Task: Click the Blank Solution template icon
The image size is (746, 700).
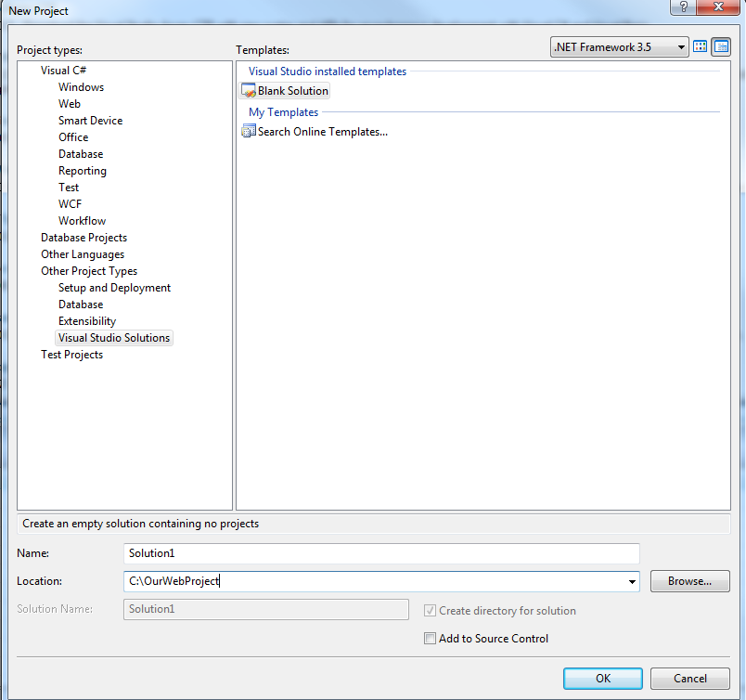Action: point(249,90)
